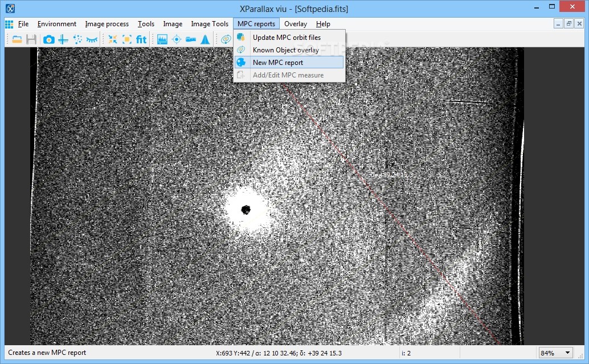Screen dimensions: 589x364
Task: Click the 'i: 2' status bar value
Action: tap(406, 353)
